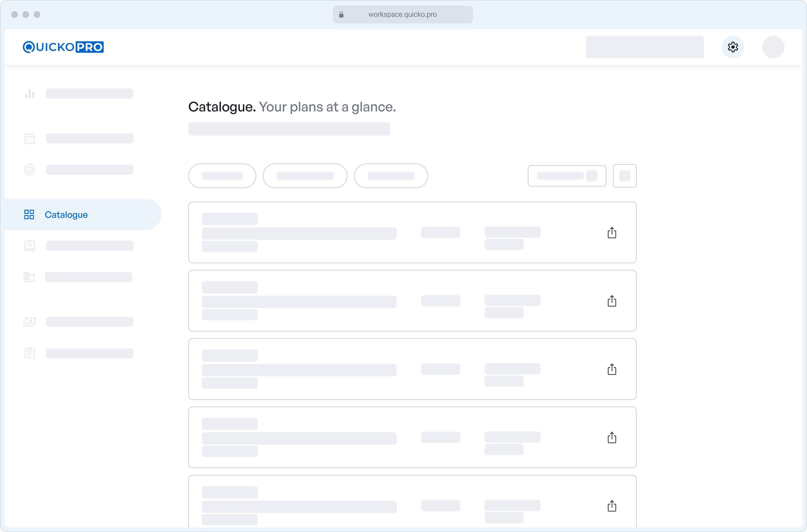This screenshot has width=807, height=532.
Task: Open settings via the gear icon
Action: [x=733, y=47]
